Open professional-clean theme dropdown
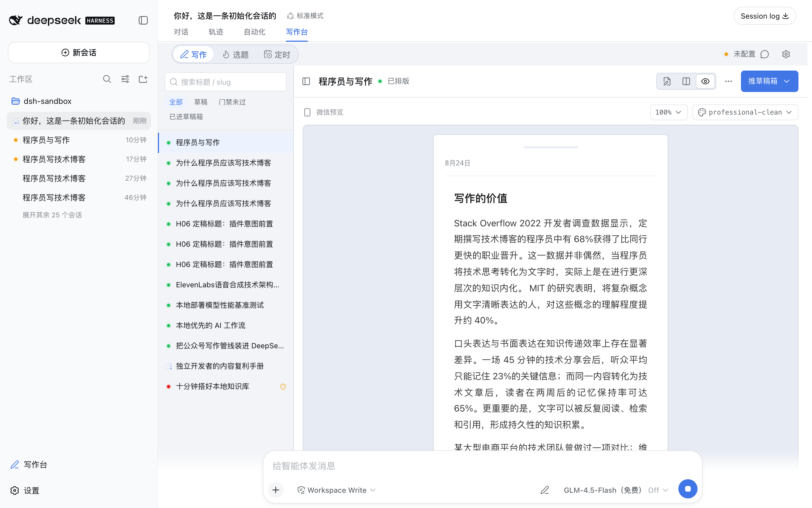 pos(745,112)
